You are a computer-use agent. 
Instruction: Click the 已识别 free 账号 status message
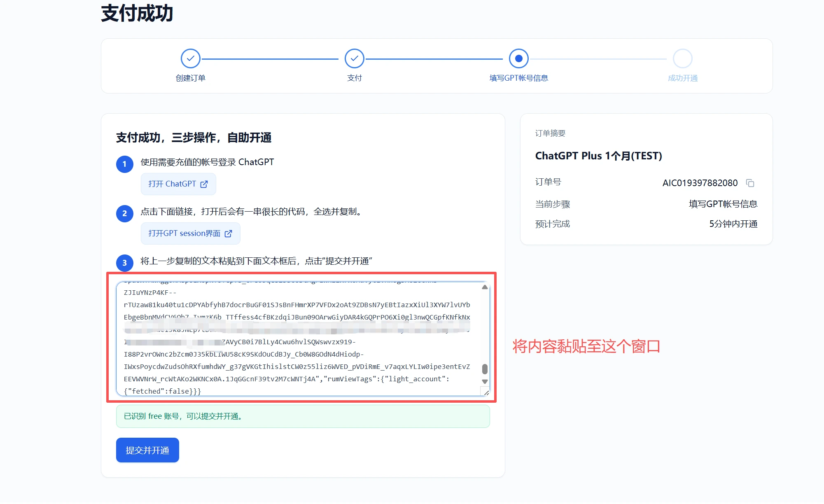303,416
